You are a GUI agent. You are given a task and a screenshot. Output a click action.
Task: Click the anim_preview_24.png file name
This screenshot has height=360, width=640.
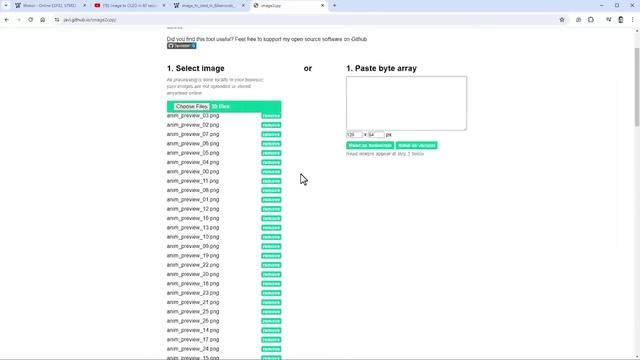pos(193,349)
